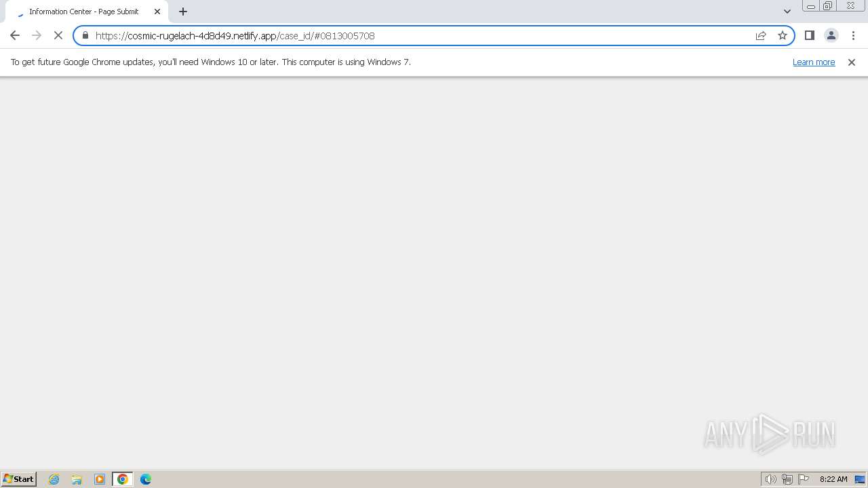Open Windows Media Player from the taskbar
The image size is (868, 488).
click(100, 479)
